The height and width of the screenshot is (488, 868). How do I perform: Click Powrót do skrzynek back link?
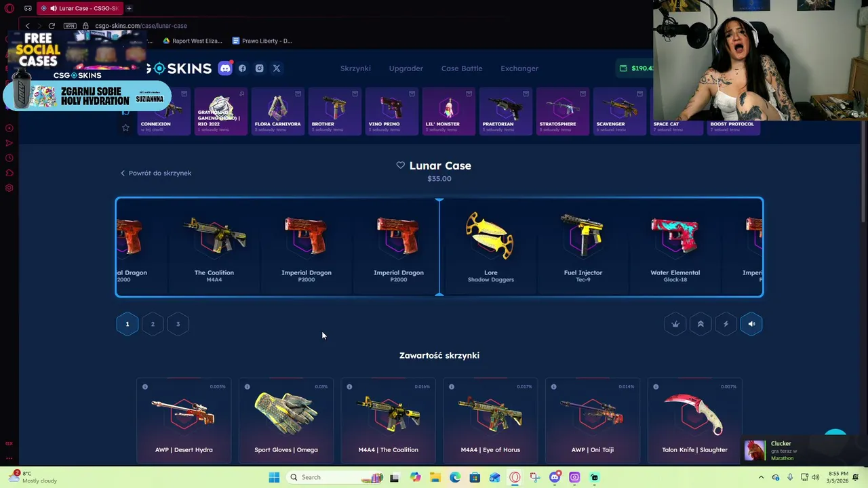(x=156, y=173)
